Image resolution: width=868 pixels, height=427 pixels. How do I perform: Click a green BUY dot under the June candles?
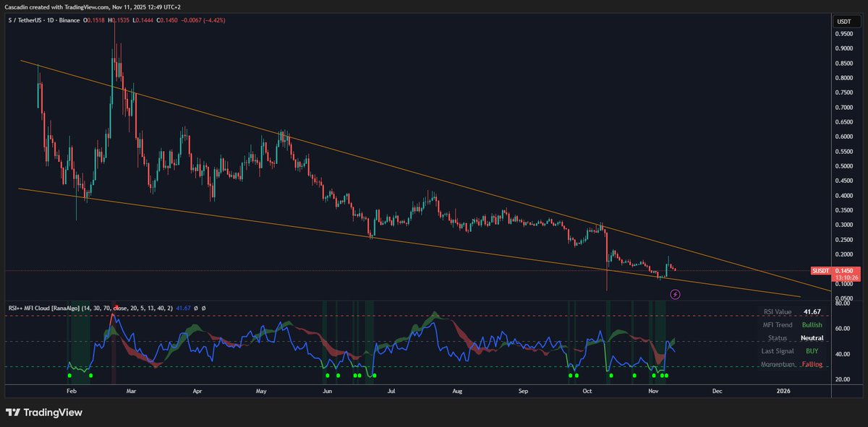click(327, 376)
